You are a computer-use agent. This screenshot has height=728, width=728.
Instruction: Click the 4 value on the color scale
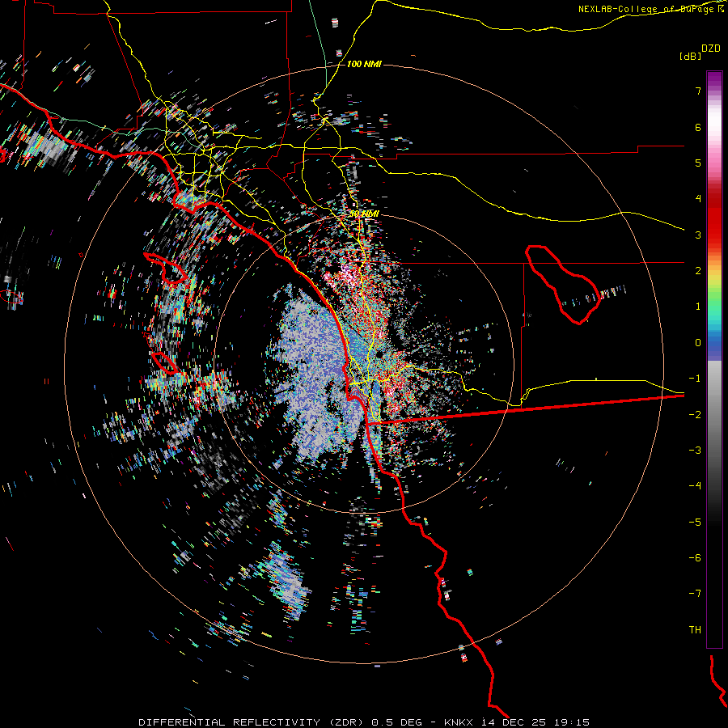point(698,199)
